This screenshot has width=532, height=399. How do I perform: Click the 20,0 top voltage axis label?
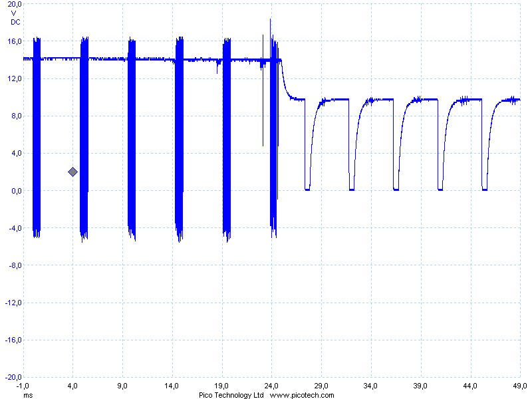[15, 5]
